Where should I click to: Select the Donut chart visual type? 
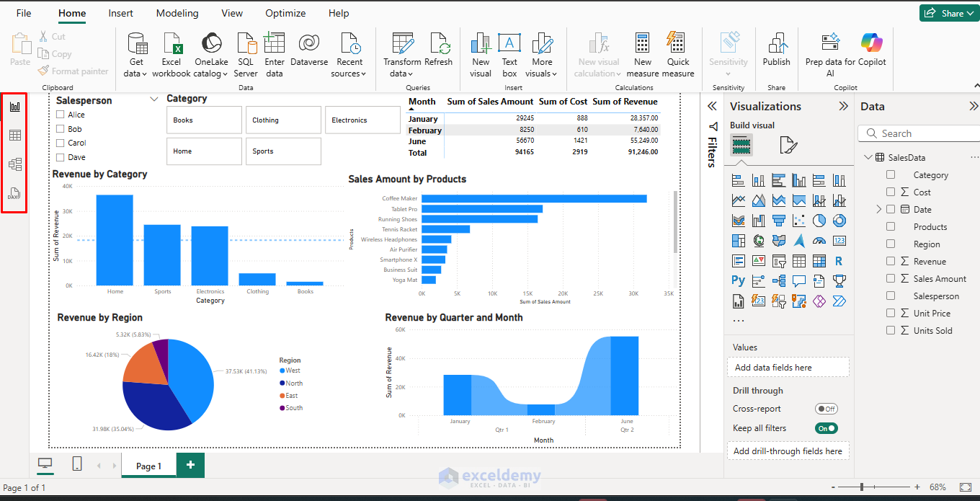coord(839,221)
